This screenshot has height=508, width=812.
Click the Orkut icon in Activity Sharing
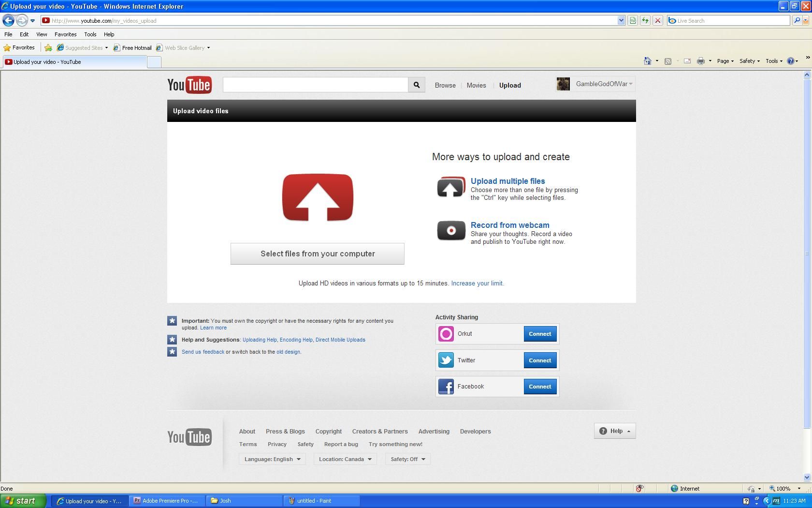446,334
